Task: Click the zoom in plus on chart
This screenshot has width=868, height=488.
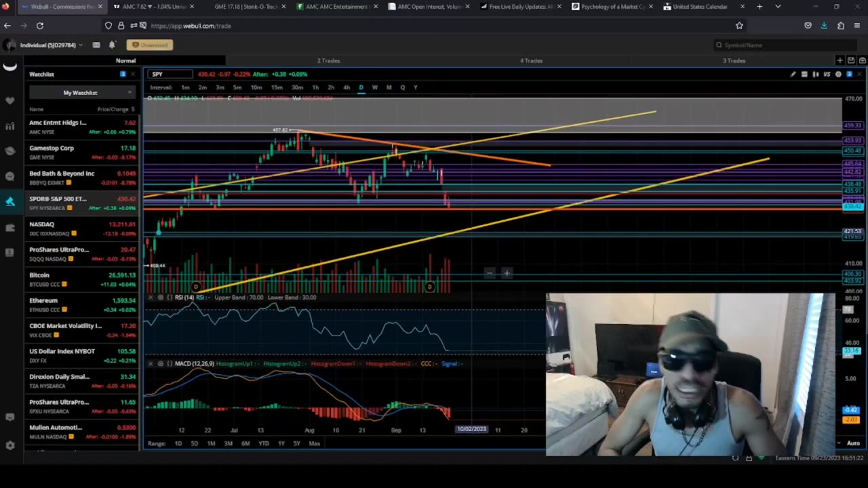Action: click(x=507, y=273)
